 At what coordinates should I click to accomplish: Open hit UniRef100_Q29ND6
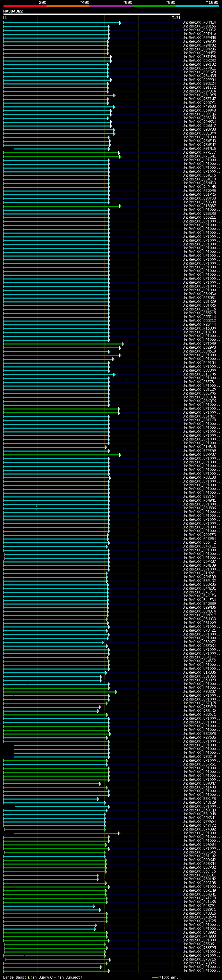[199, 607]
